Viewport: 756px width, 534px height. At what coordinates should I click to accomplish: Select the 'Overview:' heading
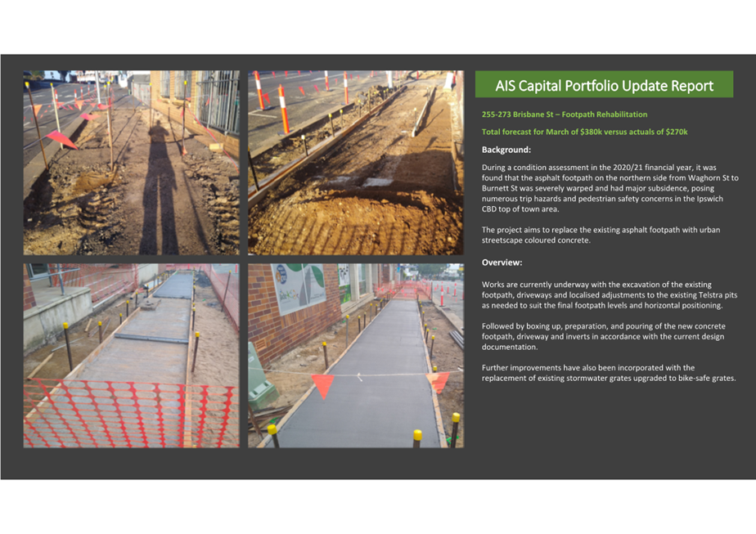tap(502, 263)
